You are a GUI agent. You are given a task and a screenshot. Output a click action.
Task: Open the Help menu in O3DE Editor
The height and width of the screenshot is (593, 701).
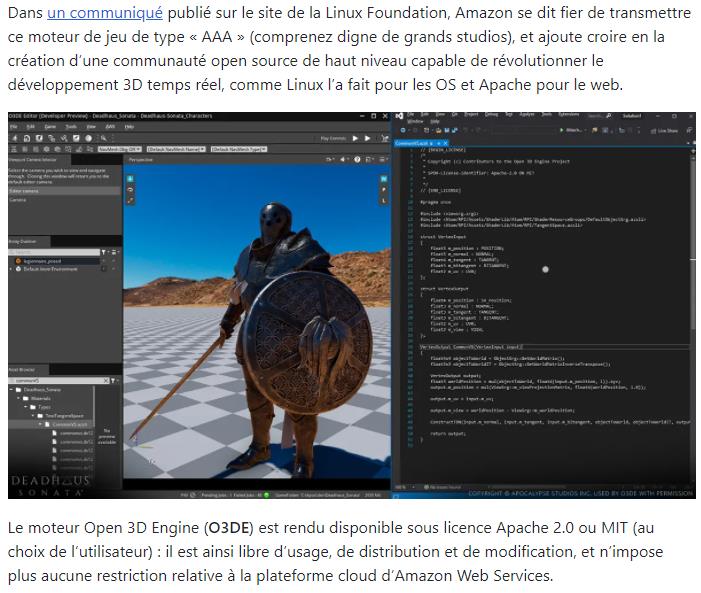click(129, 127)
